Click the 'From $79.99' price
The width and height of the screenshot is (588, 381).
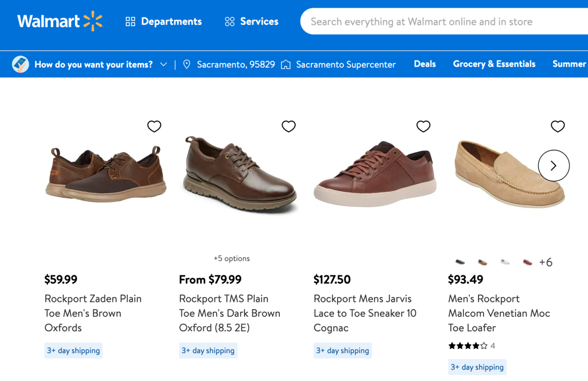tap(210, 279)
